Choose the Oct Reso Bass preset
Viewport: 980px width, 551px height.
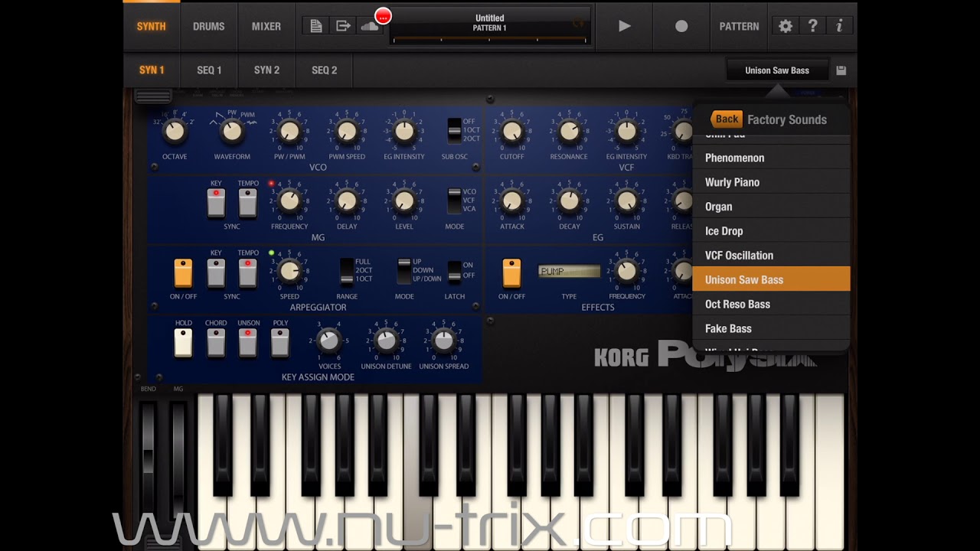(x=771, y=304)
